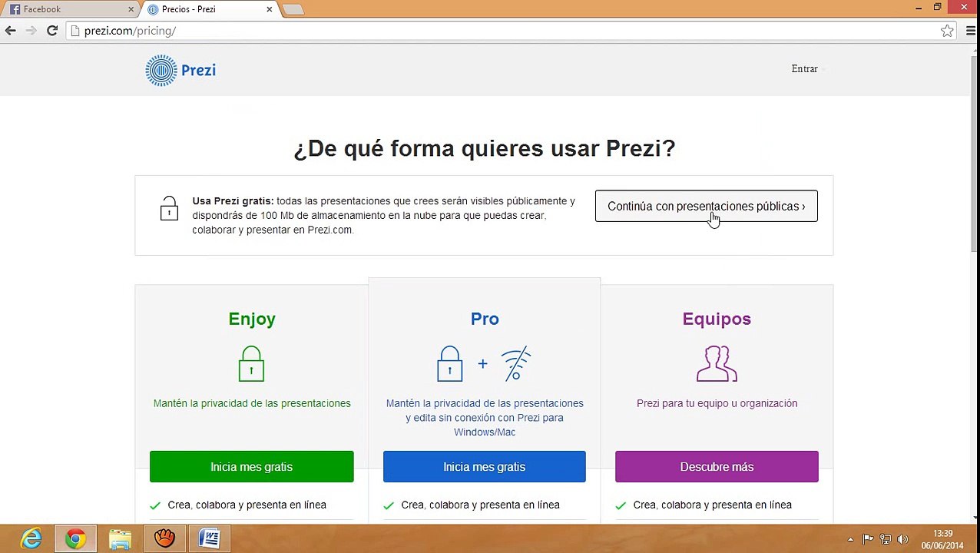Image resolution: width=980 pixels, height=553 pixels.
Task: Click 'Prezi para tu equipo u organización' text
Action: (x=717, y=403)
